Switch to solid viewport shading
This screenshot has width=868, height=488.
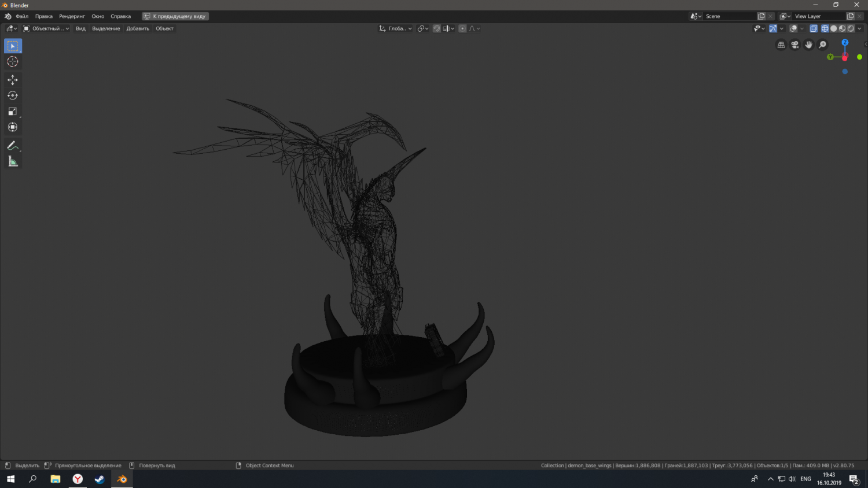833,28
